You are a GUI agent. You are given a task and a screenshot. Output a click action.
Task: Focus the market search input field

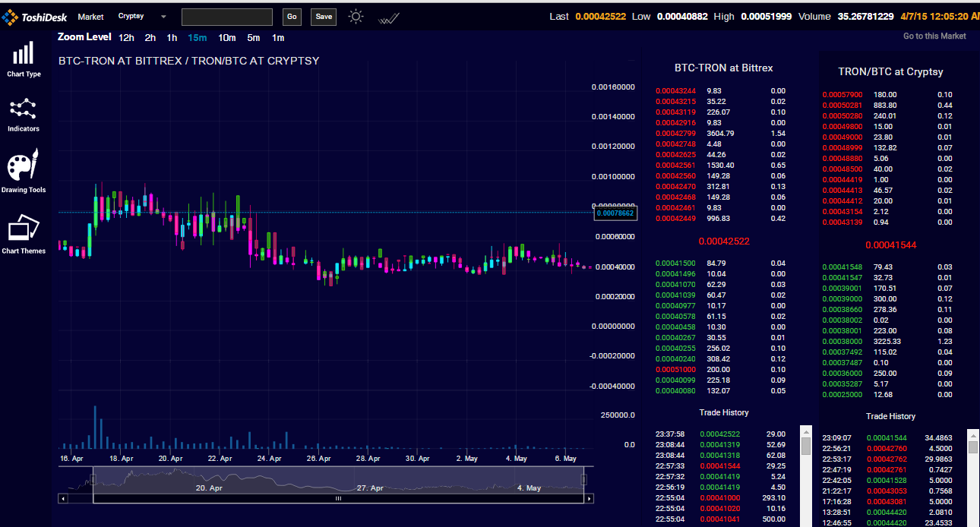coord(227,17)
